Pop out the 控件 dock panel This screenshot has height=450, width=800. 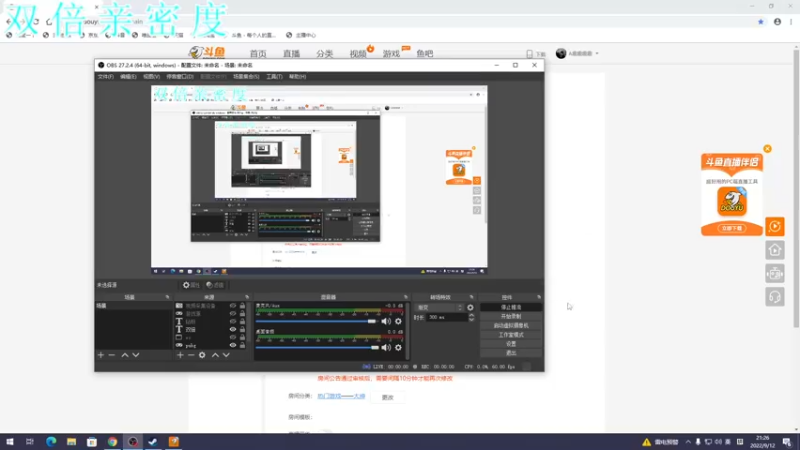click(x=539, y=297)
